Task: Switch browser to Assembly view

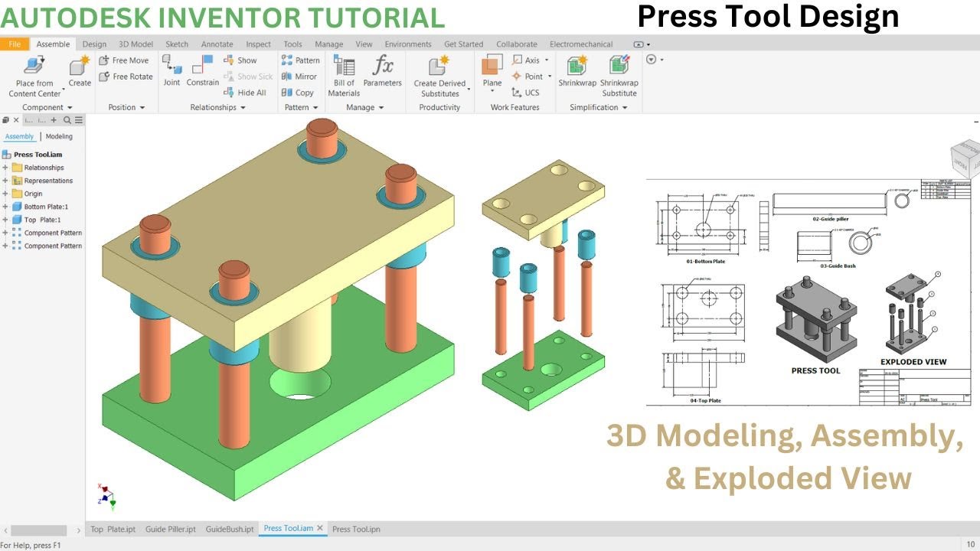Action: pos(19,136)
